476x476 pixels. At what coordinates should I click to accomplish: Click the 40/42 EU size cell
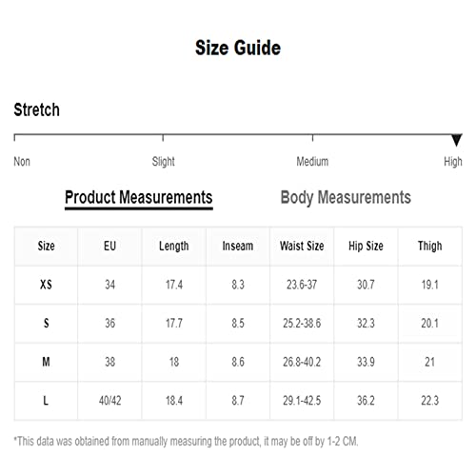pos(110,401)
